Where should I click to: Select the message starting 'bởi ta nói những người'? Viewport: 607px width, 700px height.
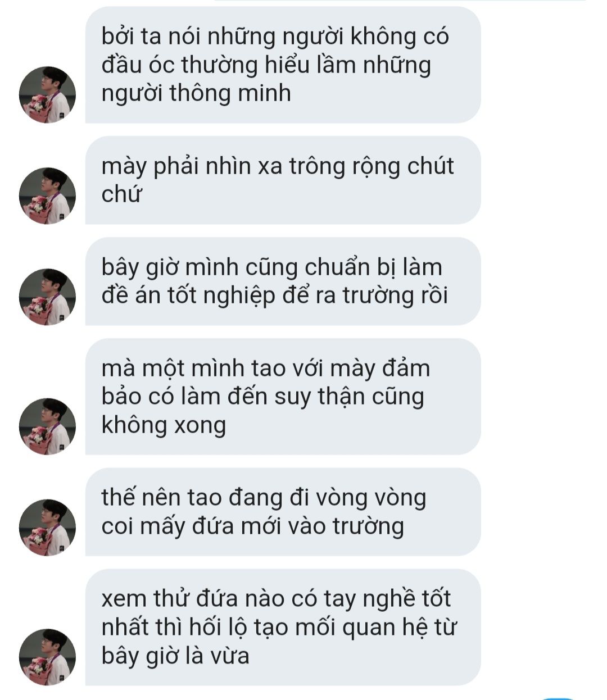click(x=283, y=65)
